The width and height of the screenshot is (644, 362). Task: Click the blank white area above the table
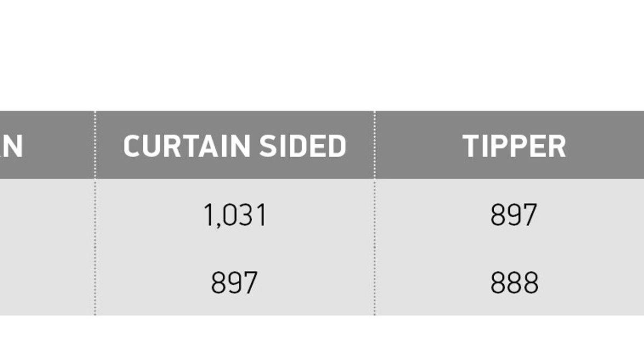point(322,54)
